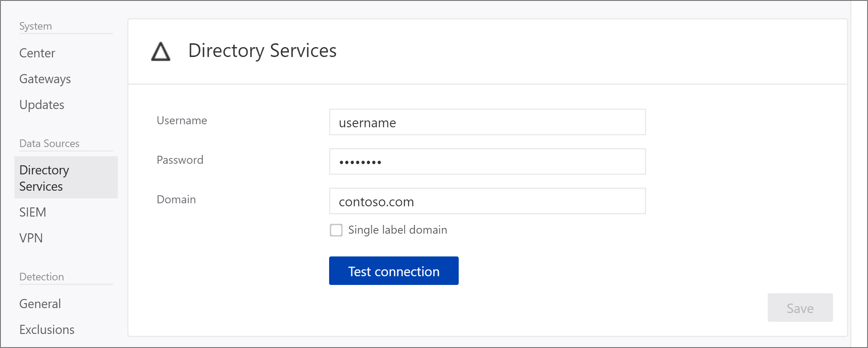Go to the Exclusions page
Screen dimensions: 868x348
coord(47,329)
